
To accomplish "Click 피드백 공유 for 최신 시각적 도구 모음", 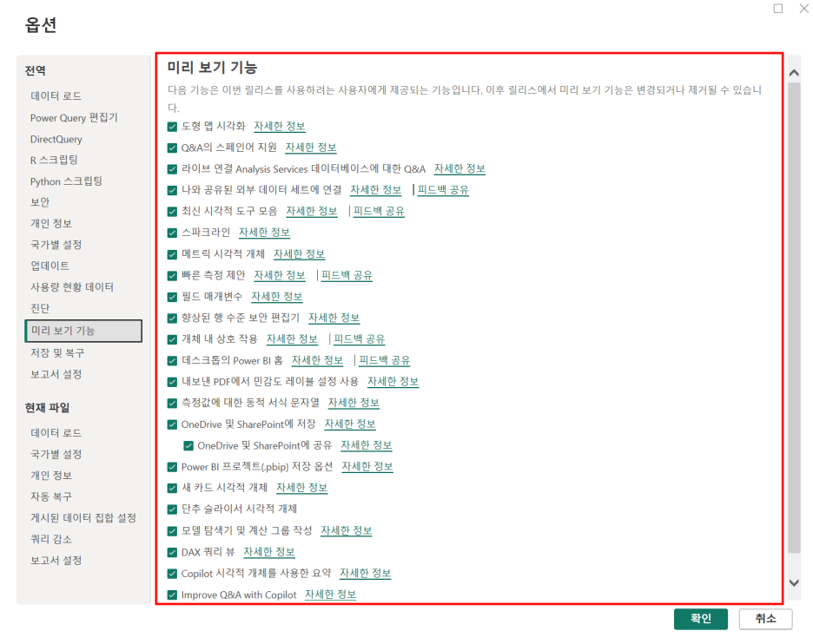I will [x=379, y=212].
